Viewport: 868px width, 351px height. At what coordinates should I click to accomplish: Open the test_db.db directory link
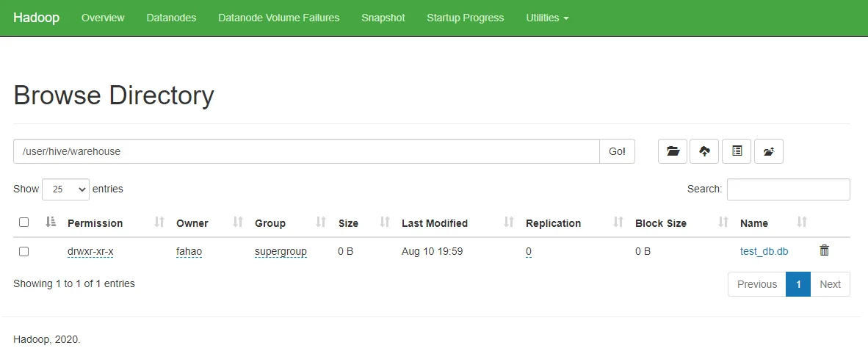[x=764, y=251]
